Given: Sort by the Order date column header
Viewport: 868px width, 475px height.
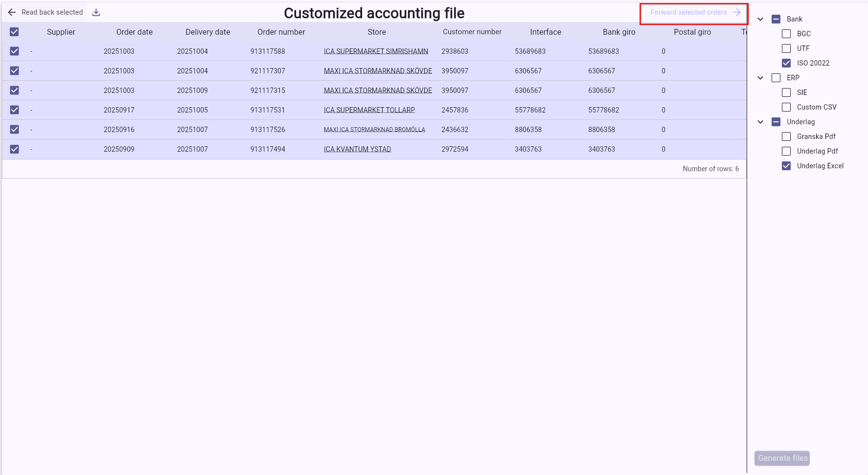Looking at the screenshot, I should coord(135,32).
